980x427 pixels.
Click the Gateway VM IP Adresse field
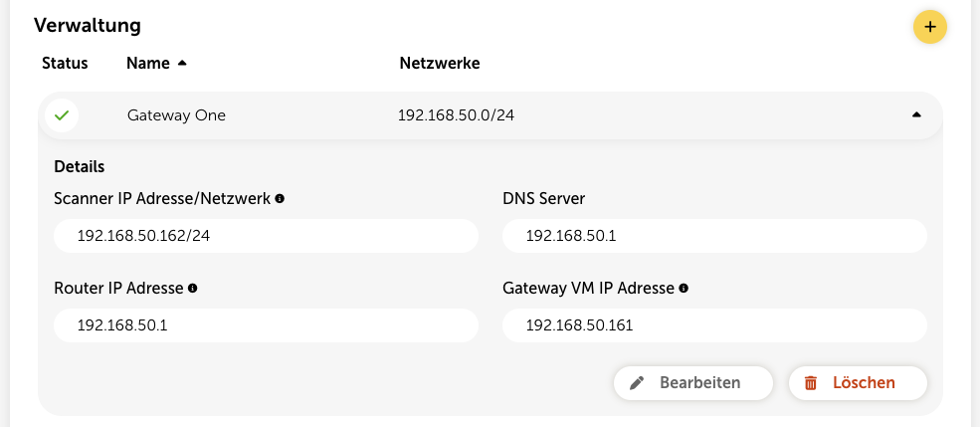(714, 325)
